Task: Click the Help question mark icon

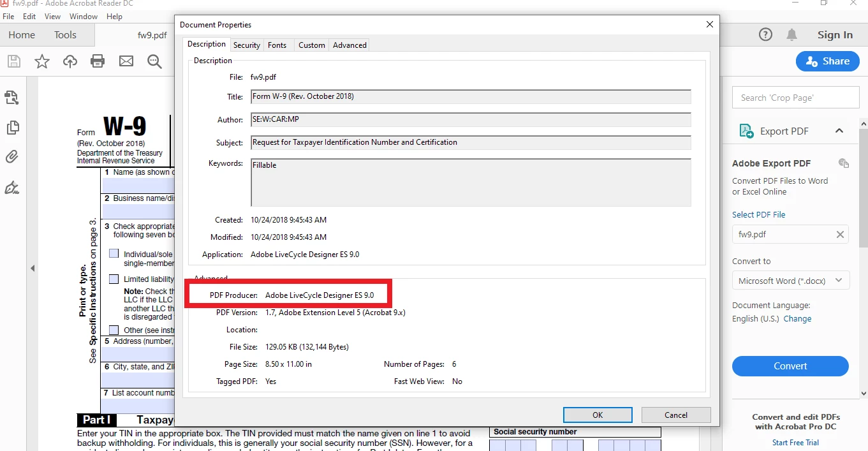Action: (765, 34)
